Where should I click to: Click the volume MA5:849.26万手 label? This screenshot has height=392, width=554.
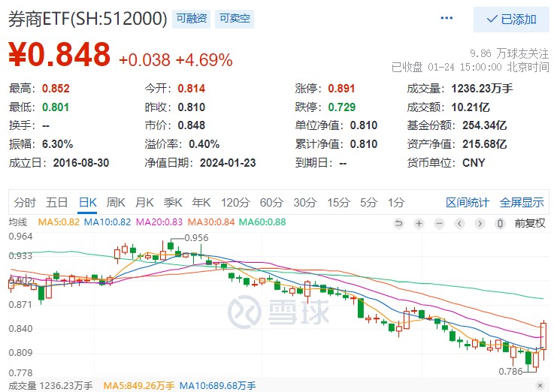point(139,386)
